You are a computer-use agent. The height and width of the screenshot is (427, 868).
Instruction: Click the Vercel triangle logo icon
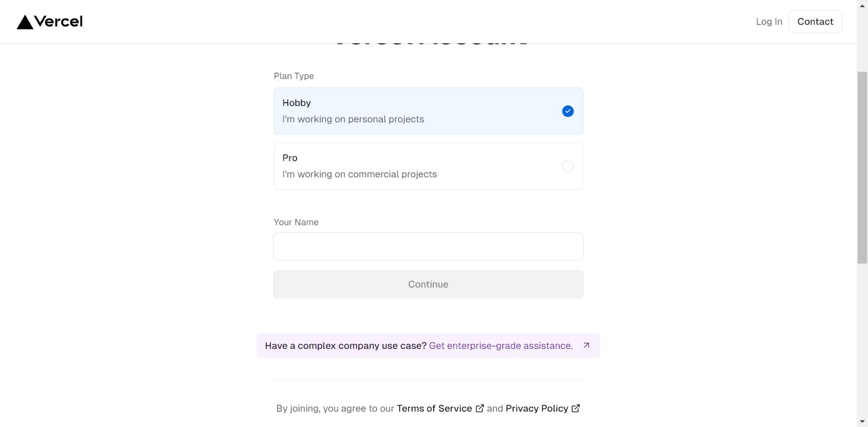coord(25,22)
